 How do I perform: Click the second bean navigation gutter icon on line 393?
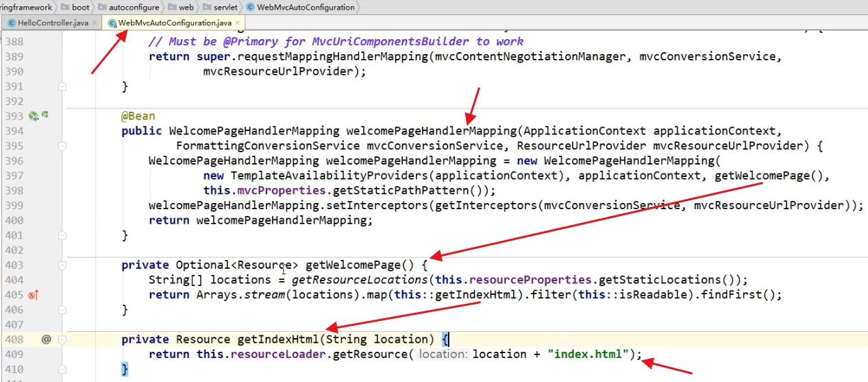click(44, 115)
